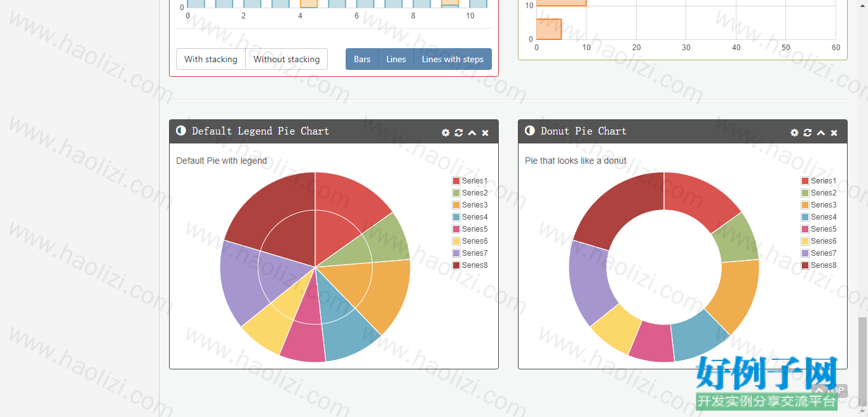Click 'Pie that looks like a donut' text
This screenshot has width=868, height=417.
point(576,161)
